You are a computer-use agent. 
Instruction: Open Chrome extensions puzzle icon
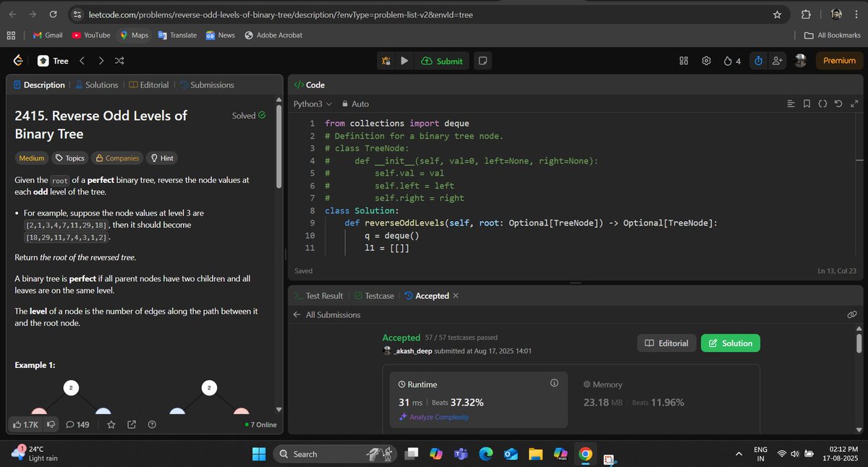806,14
